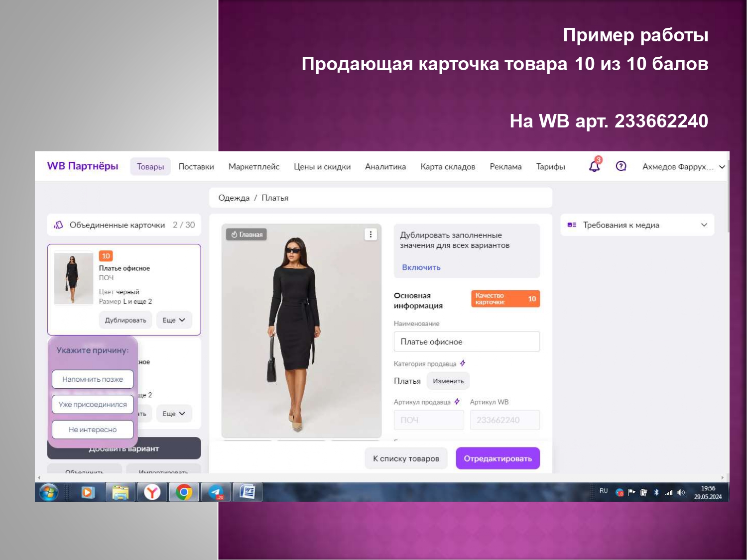The height and width of the screenshot is (560, 747).
Task: Go to Цены и скидки
Action: [322, 167]
